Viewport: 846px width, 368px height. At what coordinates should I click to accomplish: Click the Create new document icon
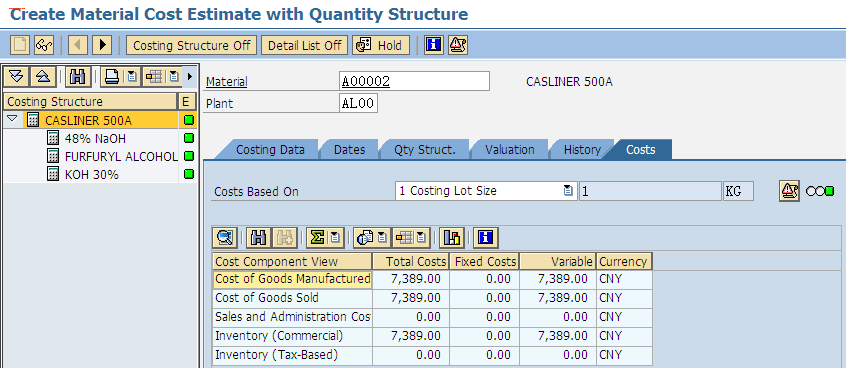(x=21, y=45)
